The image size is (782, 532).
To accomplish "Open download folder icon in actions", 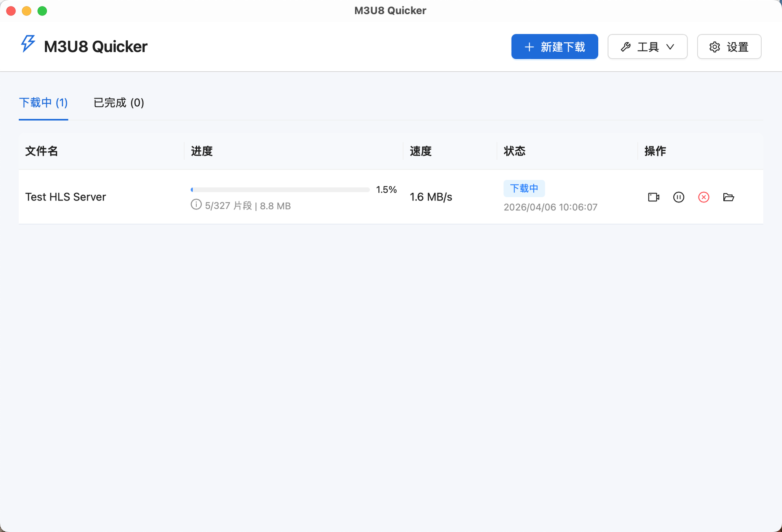I will 728,197.
